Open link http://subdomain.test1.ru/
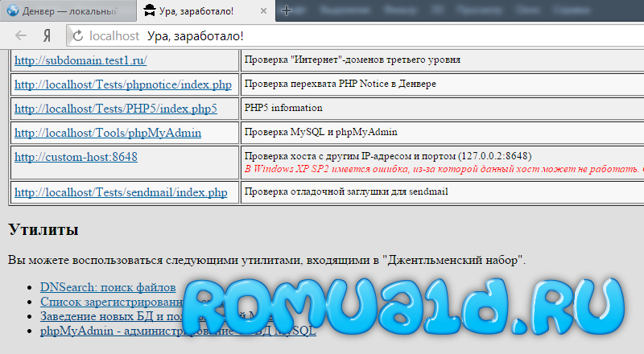 [80, 60]
